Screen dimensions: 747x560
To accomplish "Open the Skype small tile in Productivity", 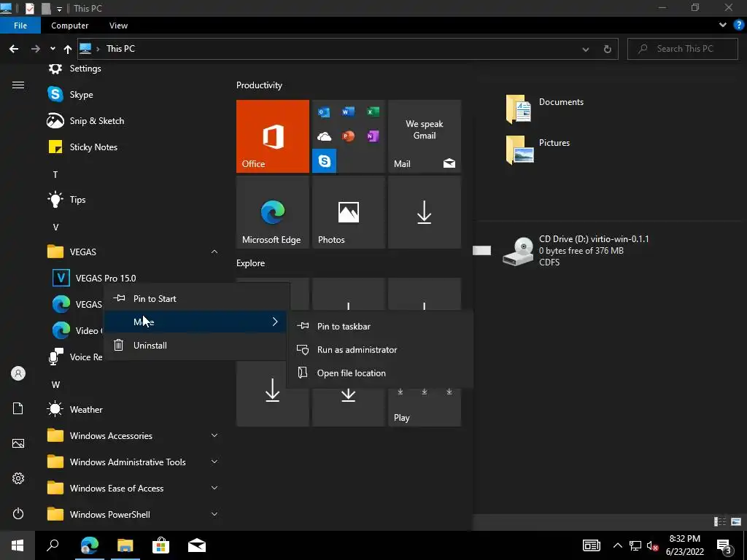I will (x=325, y=161).
